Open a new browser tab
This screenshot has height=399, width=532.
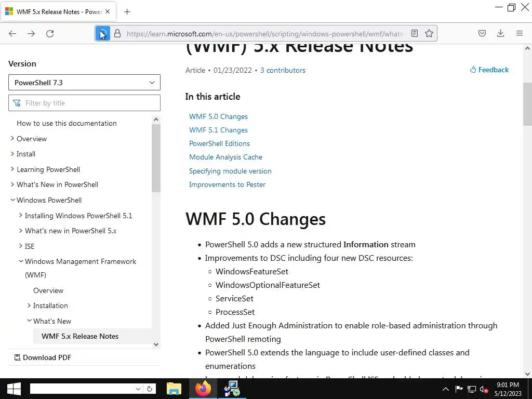(x=127, y=12)
